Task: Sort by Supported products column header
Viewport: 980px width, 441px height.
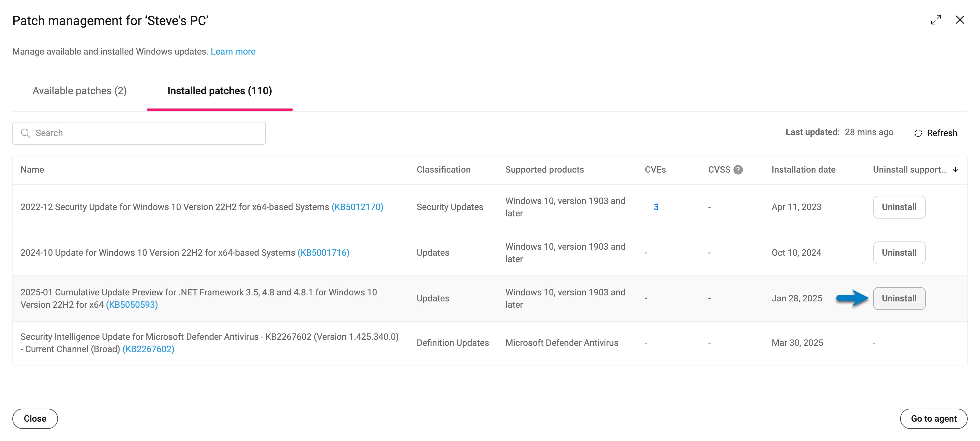Action: [x=544, y=169]
